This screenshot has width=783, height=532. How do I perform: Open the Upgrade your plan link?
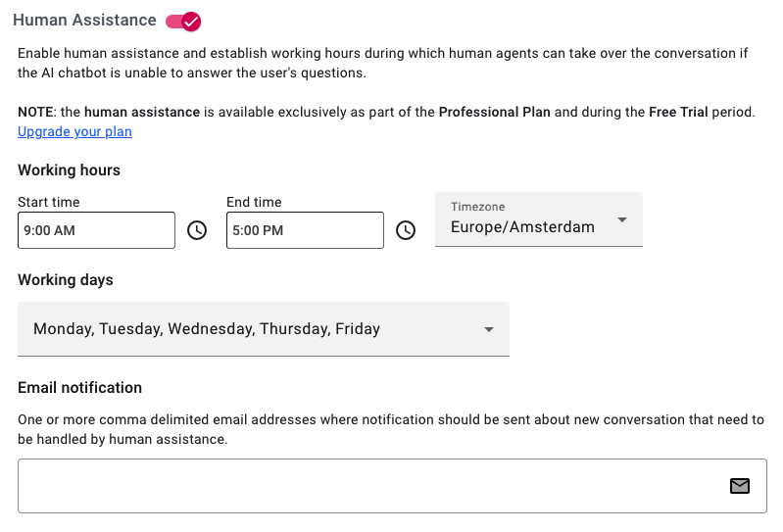tap(74, 131)
